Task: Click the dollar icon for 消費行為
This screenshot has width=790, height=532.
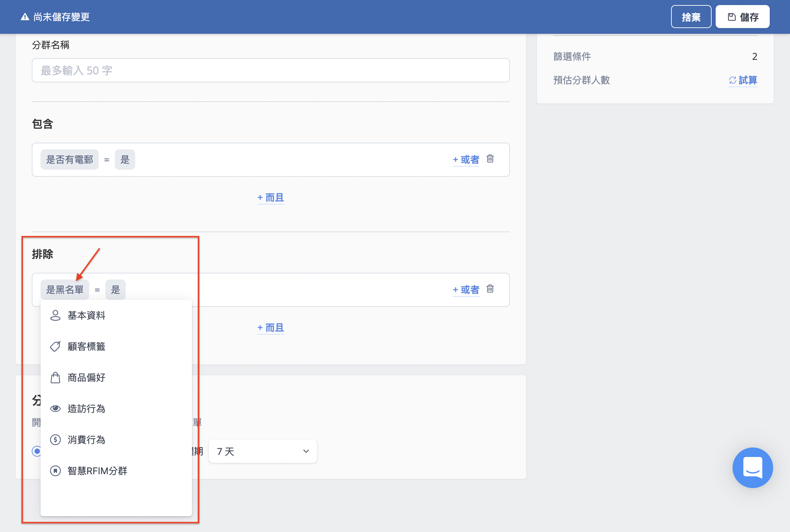Action: tap(55, 440)
